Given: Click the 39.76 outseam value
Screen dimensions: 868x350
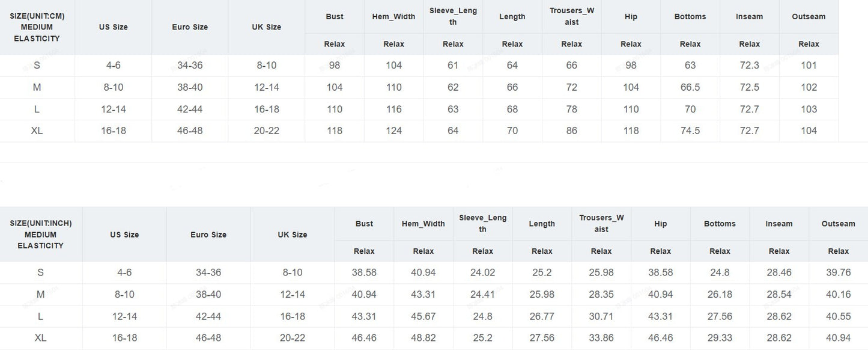Looking at the screenshot, I should click(838, 272).
